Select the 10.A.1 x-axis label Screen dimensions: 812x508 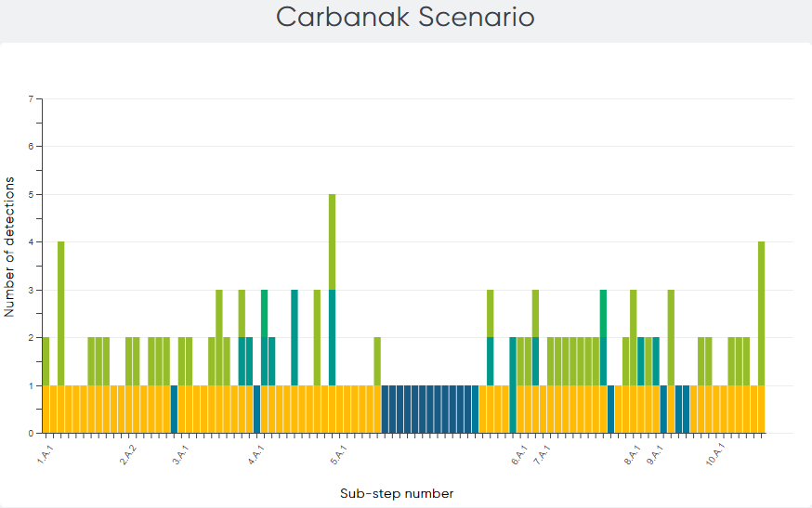[714, 454]
